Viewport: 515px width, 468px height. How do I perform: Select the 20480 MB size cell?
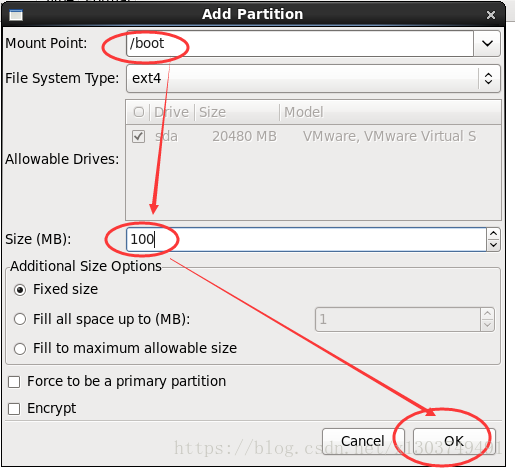pyautogui.click(x=244, y=136)
